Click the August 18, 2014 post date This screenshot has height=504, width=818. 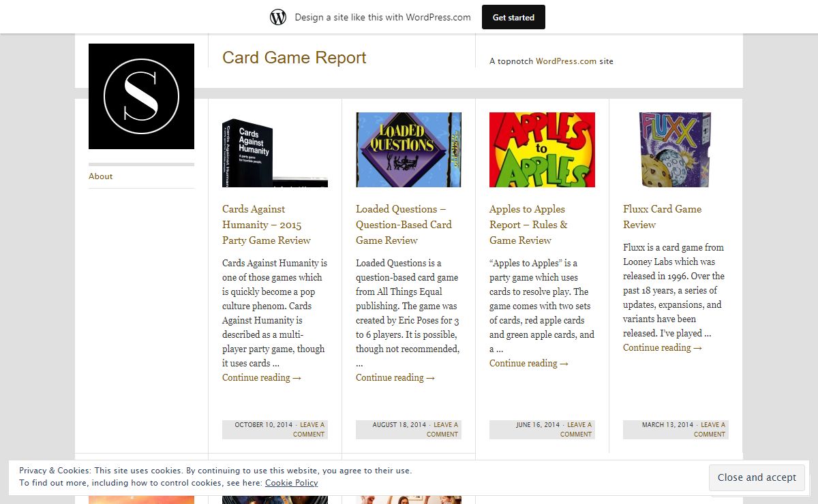pyautogui.click(x=399, y=425)
